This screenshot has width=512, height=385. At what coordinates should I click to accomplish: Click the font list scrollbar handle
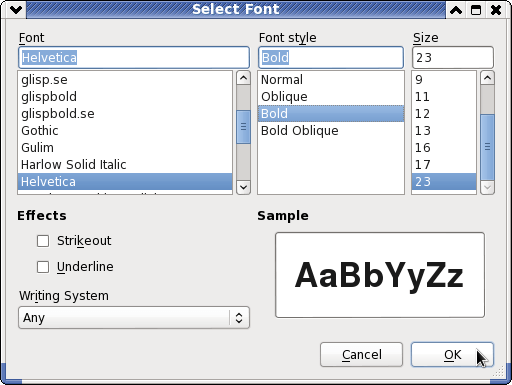click(x=243, y=127)
